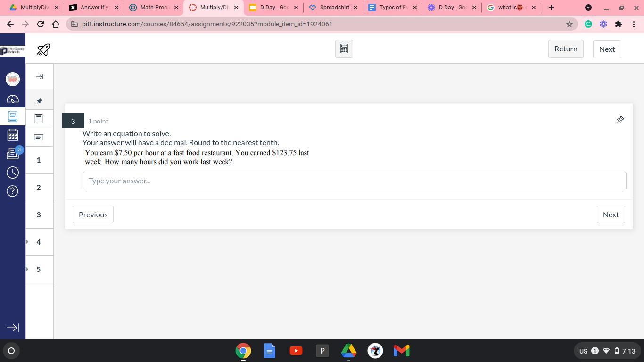This screenshot has width=644, height=362.
Task: Open the instructions text icon in sidebar
Action: (39, 137)
